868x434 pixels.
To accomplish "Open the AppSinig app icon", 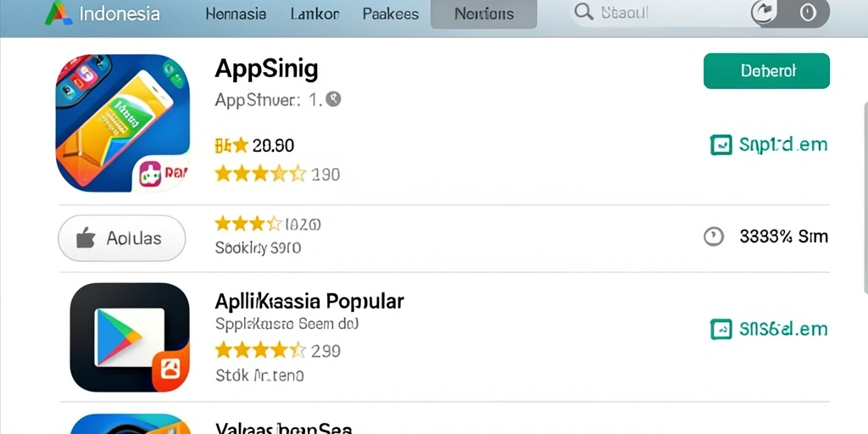I will pyautogui.click(x=123, y=123).
